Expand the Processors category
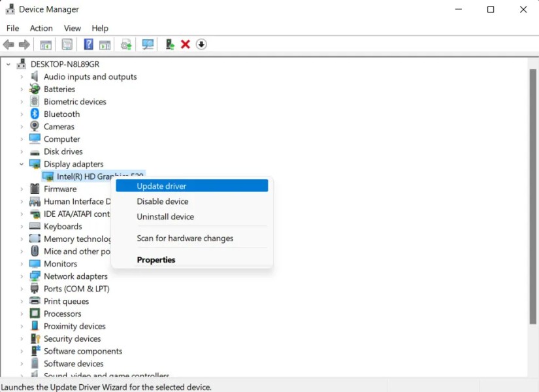This screenshot has width=539, height=392. pyautogui.click(x=20, y=314)
